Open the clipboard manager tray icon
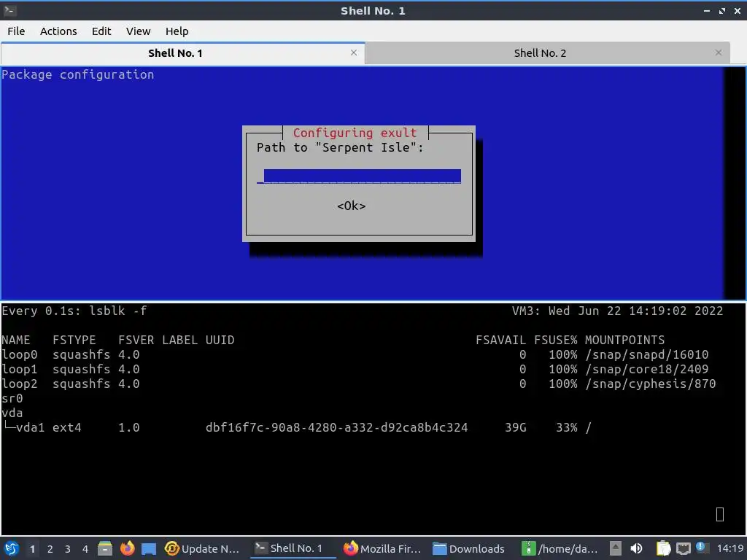The height and width of the screenshot is (560, 747). tap(663, 548)
